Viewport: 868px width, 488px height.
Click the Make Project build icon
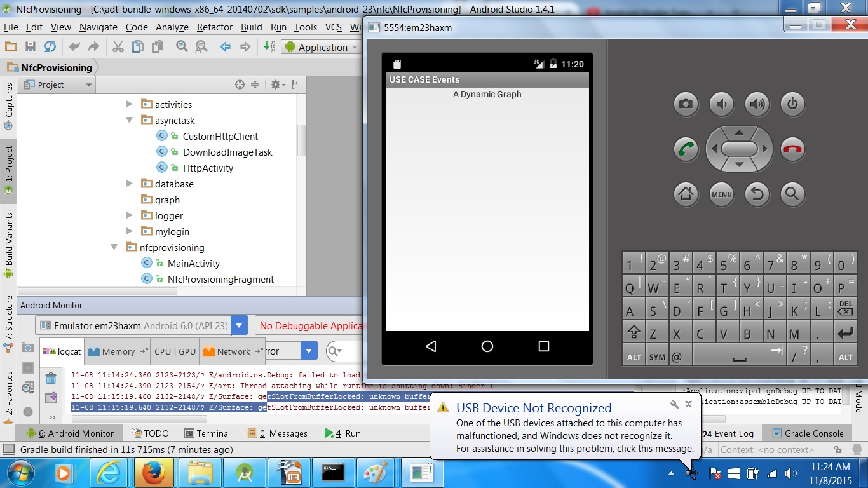[x=269, y=46]
